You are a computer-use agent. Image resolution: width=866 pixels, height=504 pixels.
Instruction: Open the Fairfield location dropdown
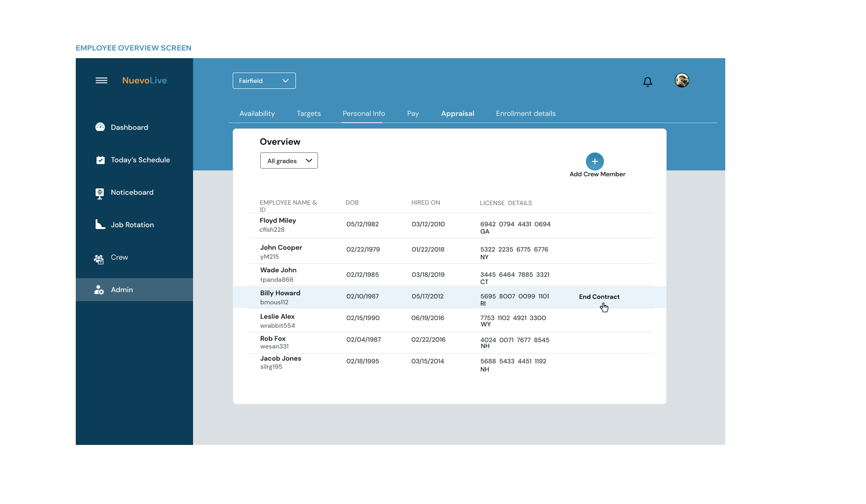pyautogui.click(x=264, y=80)
